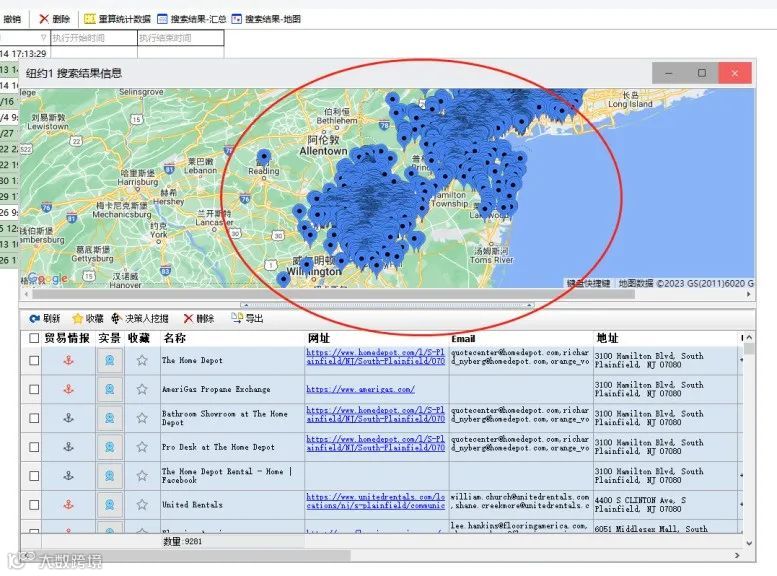Viewport: 777px width, 576px height.
Task: Click red anchor icon for AmeriGas Propane Exchange
Action: tap(68, 389)
